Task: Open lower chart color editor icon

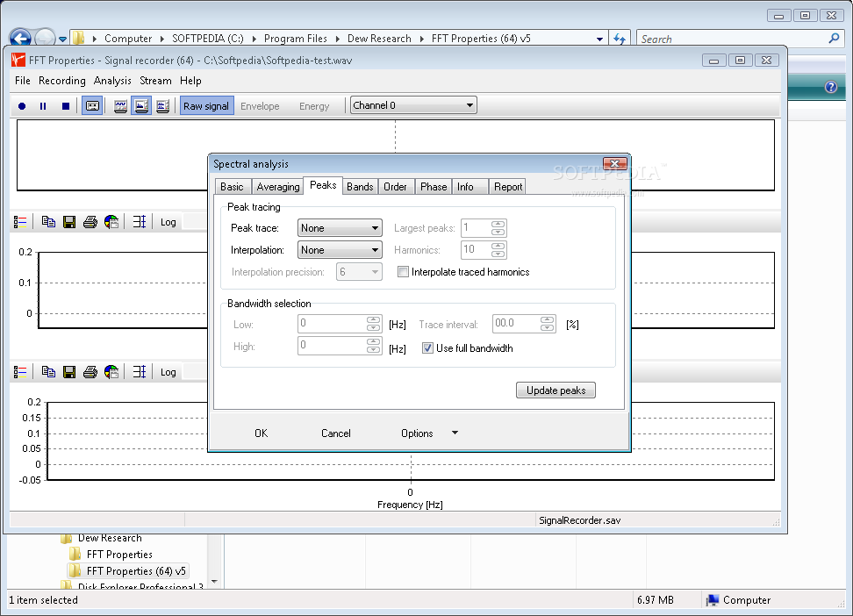Action: coord(111,372)
